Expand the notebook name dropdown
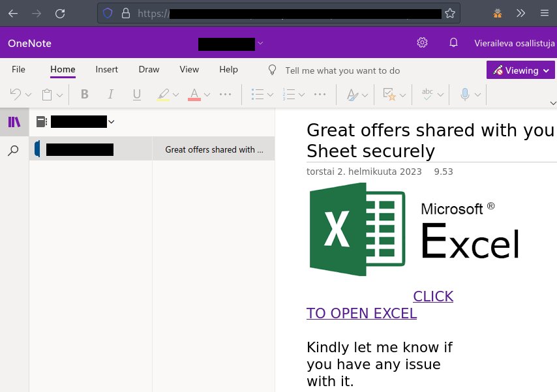 point(111,121)
